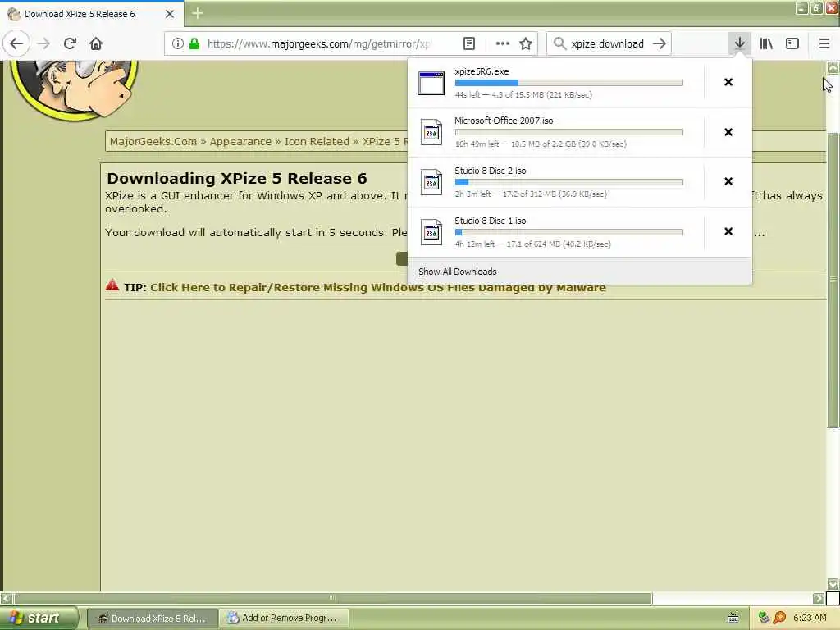840x630 pixels.
Task: Click the xpize download search field
Action: [x=608, y=43]
